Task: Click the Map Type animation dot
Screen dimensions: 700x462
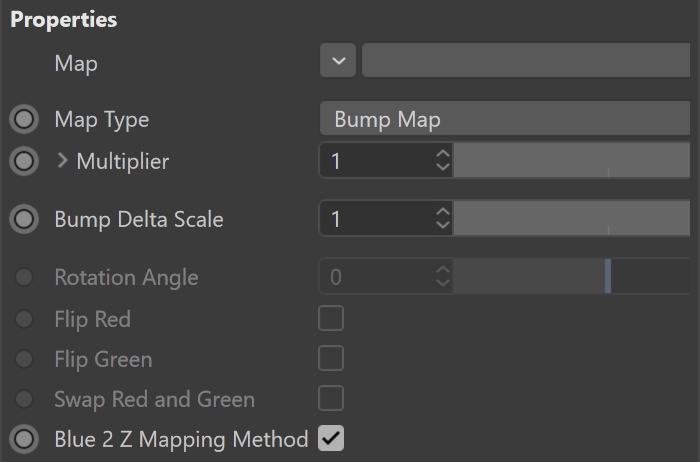Action: point(24,120)
